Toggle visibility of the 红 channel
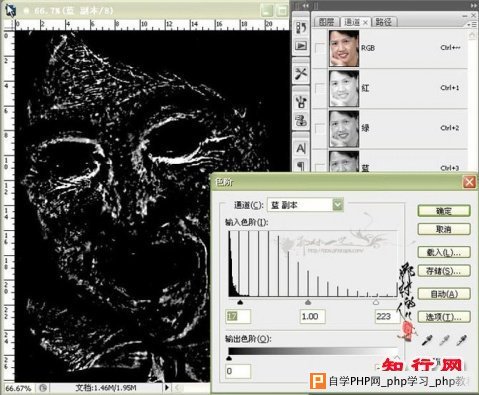Screen dimensions: 479x395 (x=320, y=88)
